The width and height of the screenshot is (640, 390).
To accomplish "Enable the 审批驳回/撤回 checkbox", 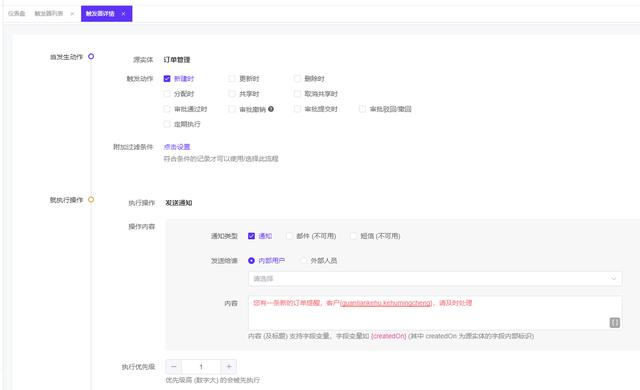I will [362, 109].
